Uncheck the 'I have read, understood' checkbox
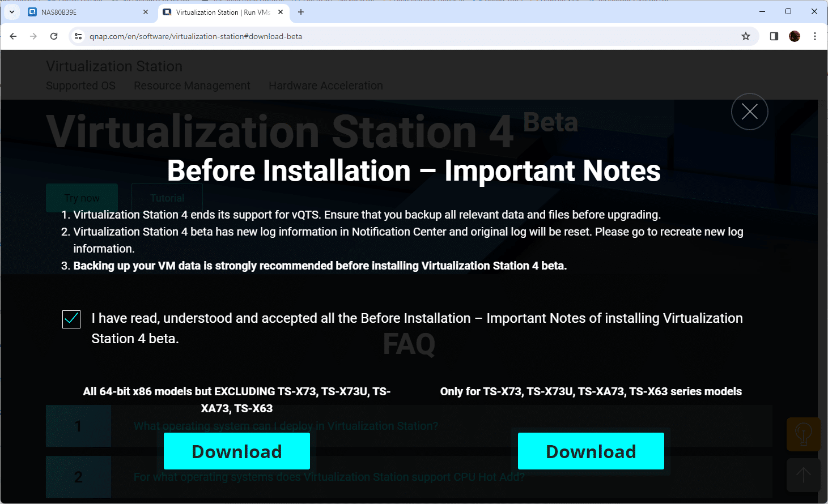 coord(71,319)
